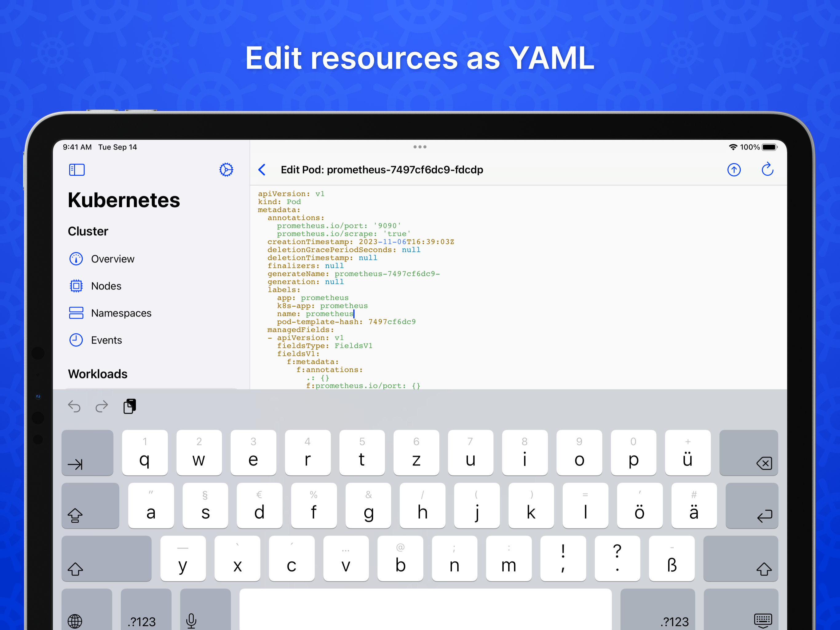Click the 'generateName' YAML line
The height and width of the screenshot is (630, 840).
click(354, 273)
